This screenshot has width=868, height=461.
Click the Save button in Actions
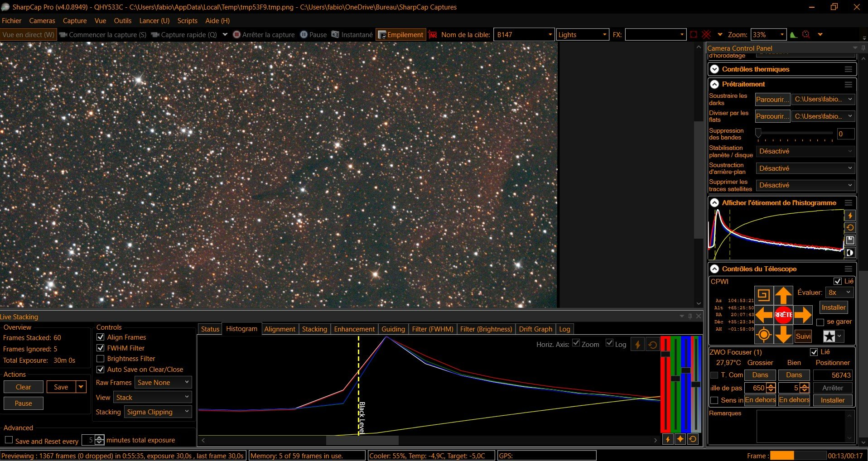61,387
